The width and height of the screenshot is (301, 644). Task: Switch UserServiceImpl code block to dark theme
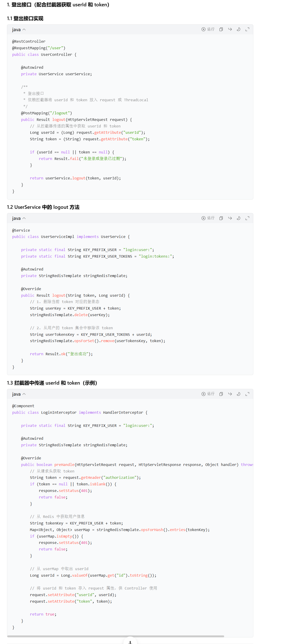point(238,218)
